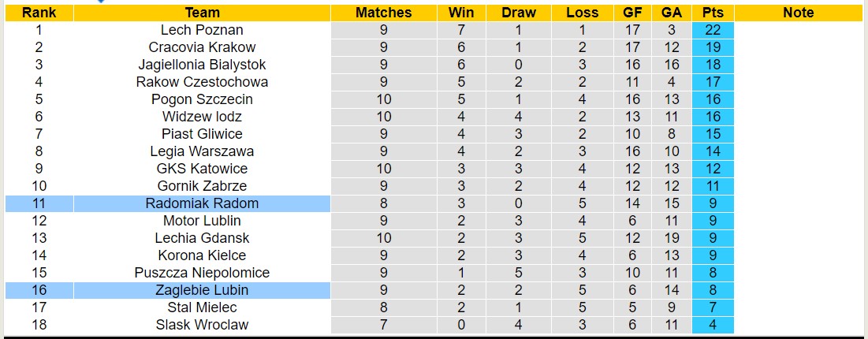
Task: Open the Cracovia Krakow team link
Action: coord(202,47)
